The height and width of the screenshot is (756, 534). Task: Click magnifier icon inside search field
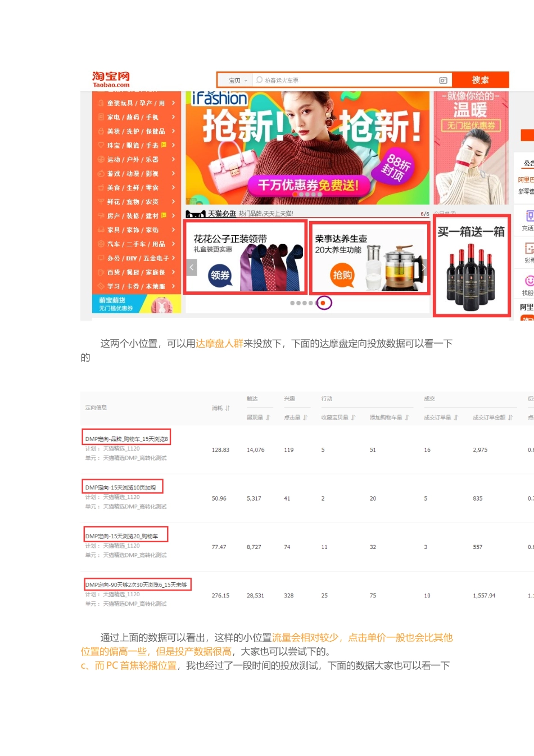tap(259, 80)
